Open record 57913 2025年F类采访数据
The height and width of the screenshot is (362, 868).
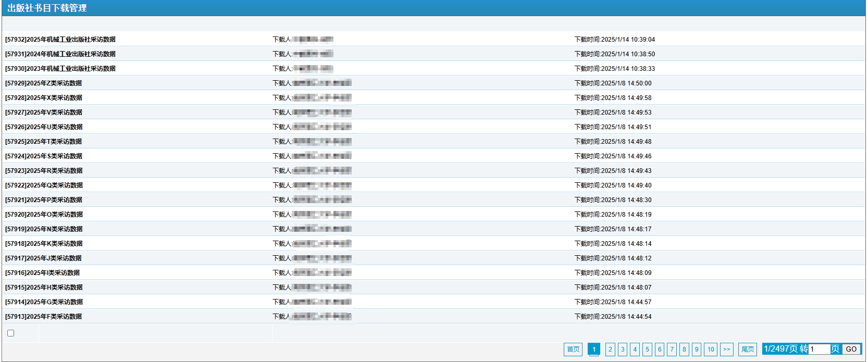[44, 317]
